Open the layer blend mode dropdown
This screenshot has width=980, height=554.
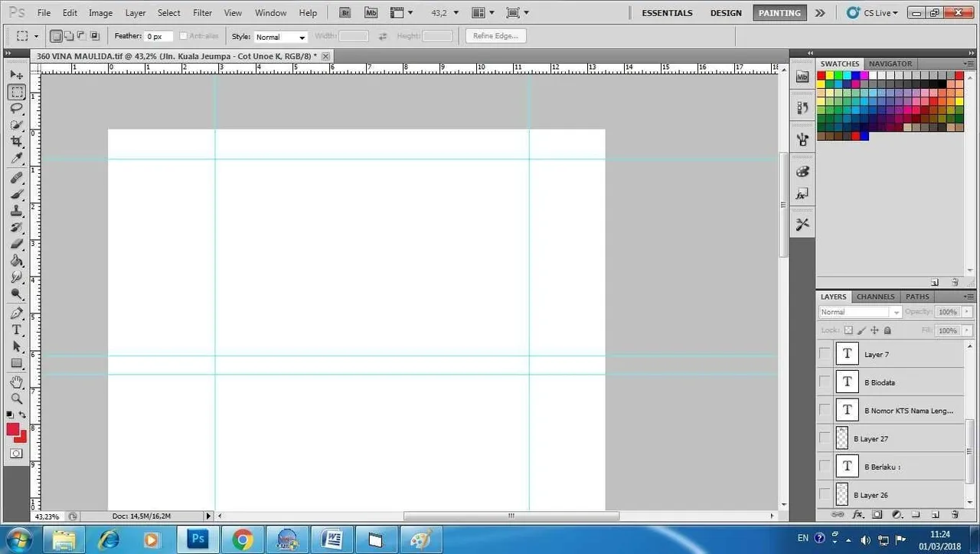tap(861, 312)
